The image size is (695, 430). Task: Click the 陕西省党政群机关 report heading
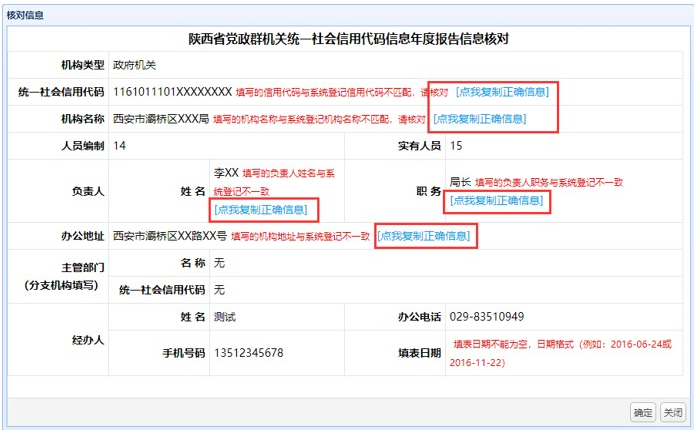pyautogui.click(x=347, y=39)
